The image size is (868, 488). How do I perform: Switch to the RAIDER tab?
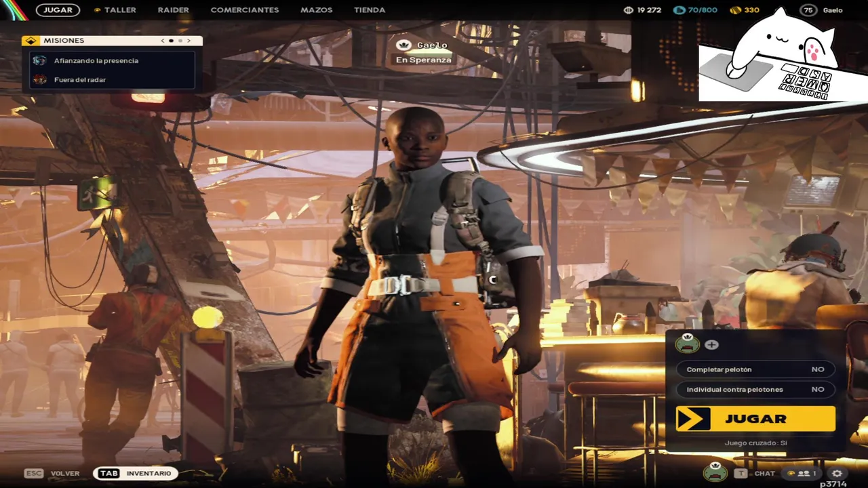[173, 10]
